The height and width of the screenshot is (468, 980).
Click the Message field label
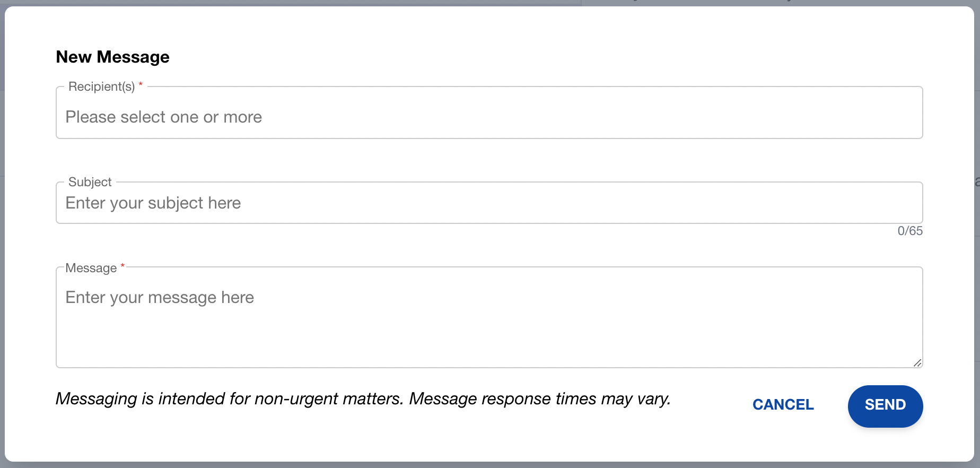[91, 268]
